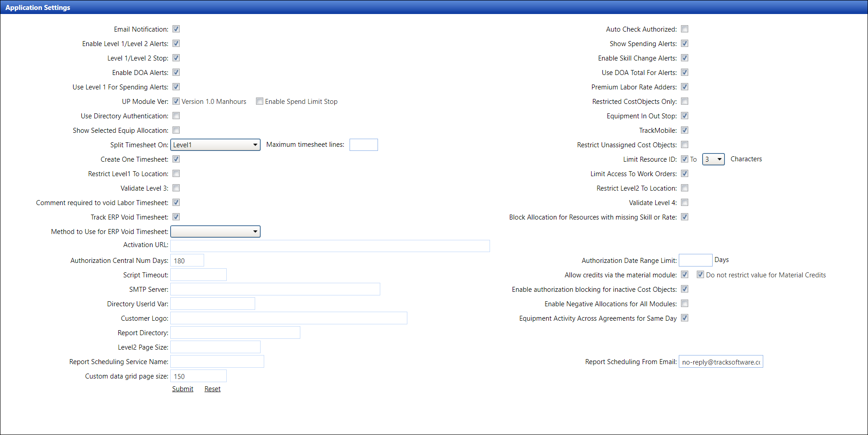Screen dimensions: 868x435
Task: Click the Maximum timesheet lines box
Action: 364,145
